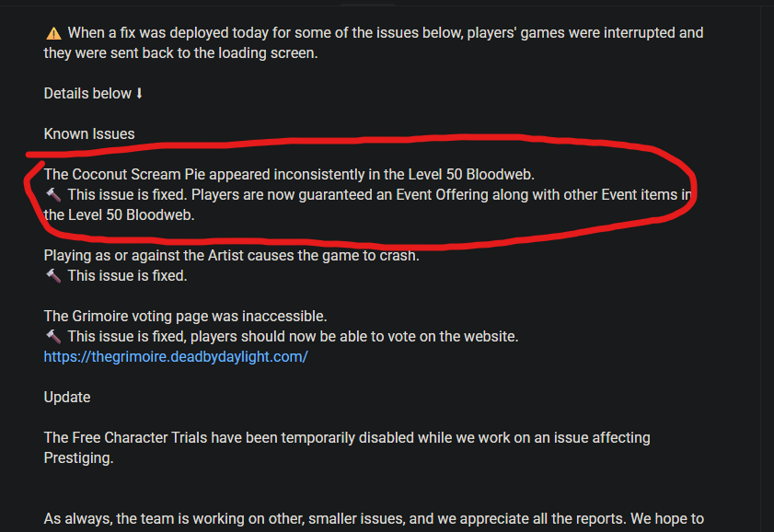Screen dimensions: 774x532
Task: Click hammer icon beside Coconut Scream Pie fix
Action: 53,195
